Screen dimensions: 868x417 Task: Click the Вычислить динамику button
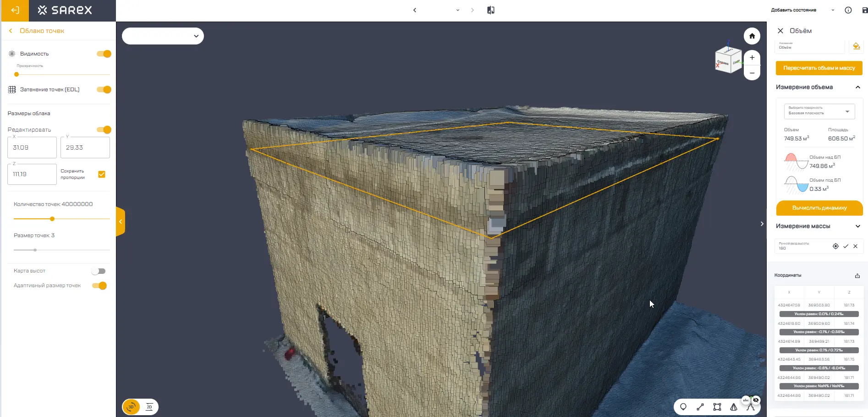819,208
